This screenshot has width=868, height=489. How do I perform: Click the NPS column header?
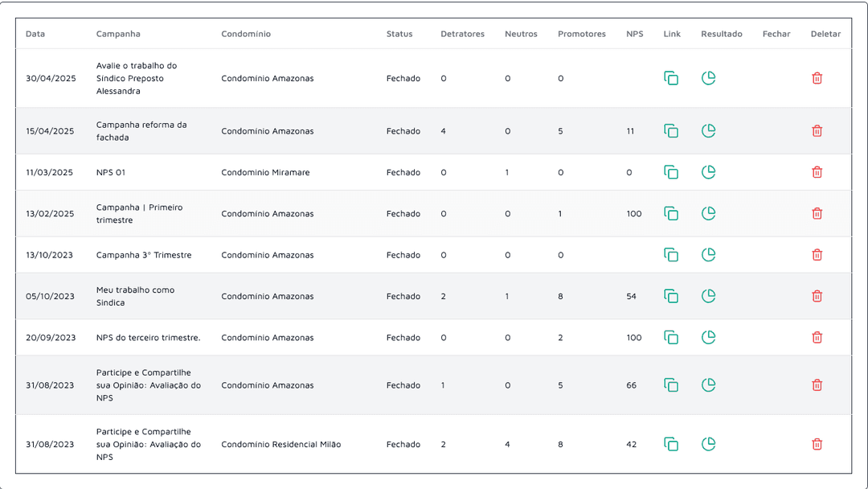[x=635, y=34]
